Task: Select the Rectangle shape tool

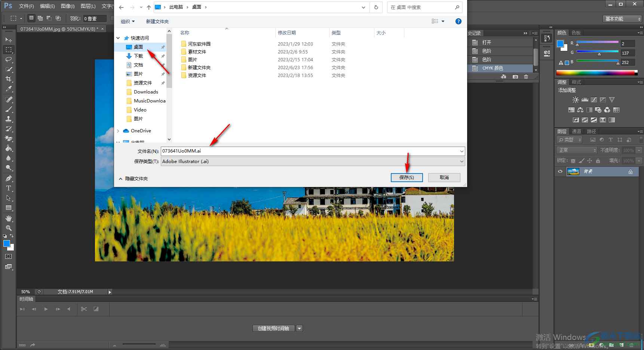Action: coord(9,208)
